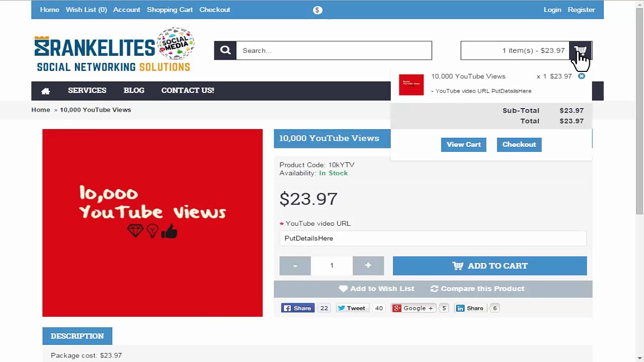Screen dimensions: 644x362
Task: Share on Facebook button
Action: coord(298,308)
